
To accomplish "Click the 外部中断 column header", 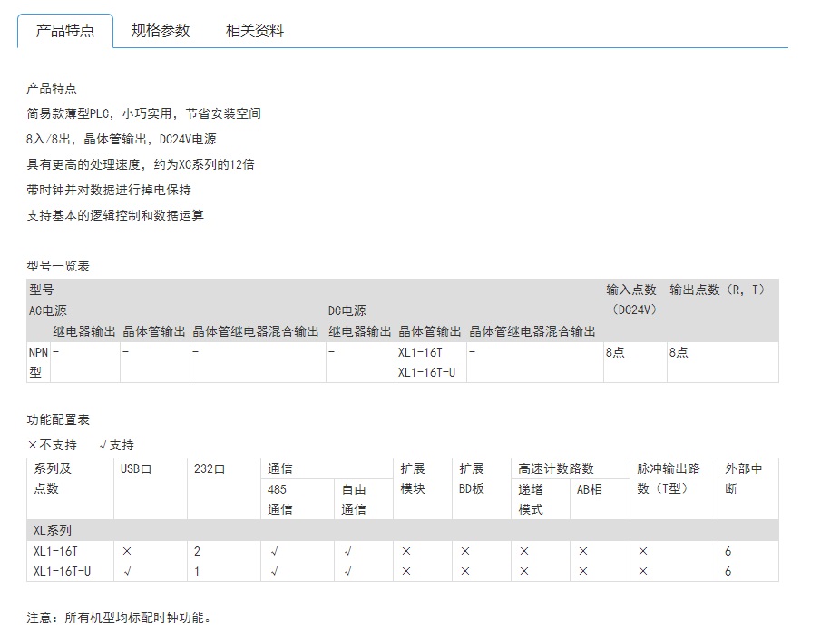I will [x=743, y=478].
